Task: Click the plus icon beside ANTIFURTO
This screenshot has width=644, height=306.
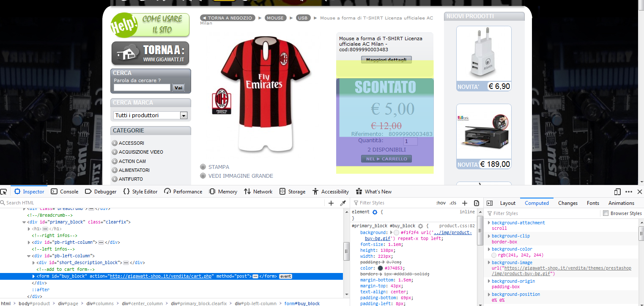Action: (115, 179)
